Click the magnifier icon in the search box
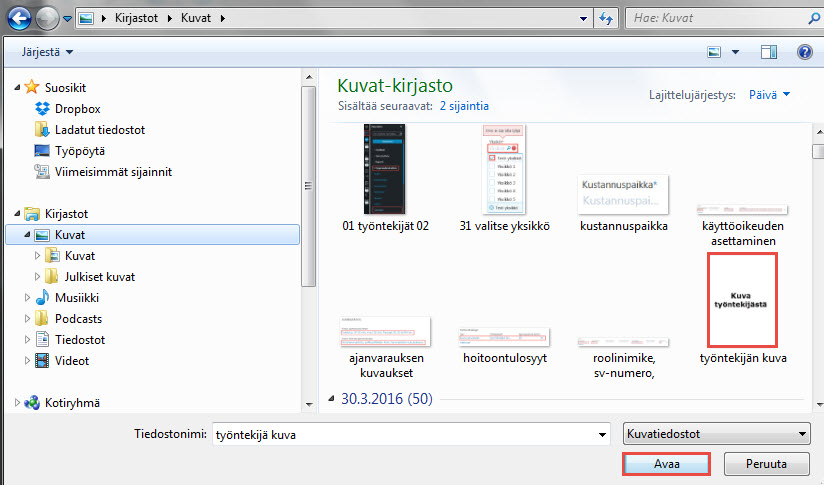The width and height of the screenshot is (824, 485). click(x=813, y=18)
